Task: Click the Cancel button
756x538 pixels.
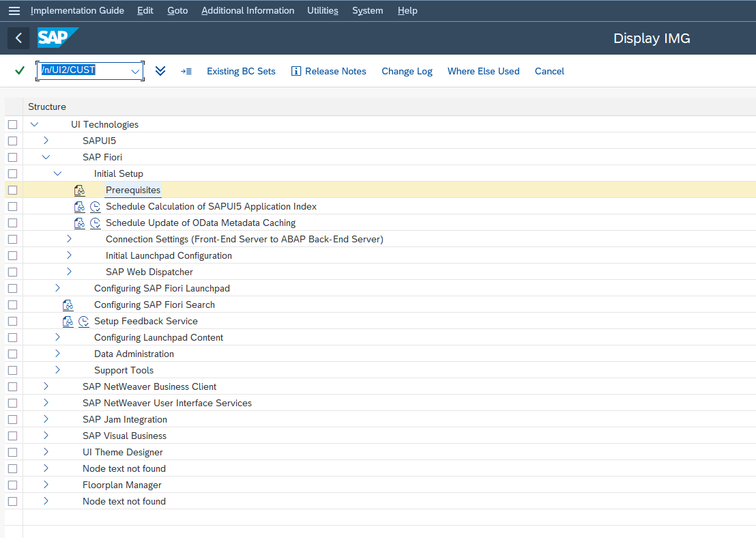Action: click(549, 72)
